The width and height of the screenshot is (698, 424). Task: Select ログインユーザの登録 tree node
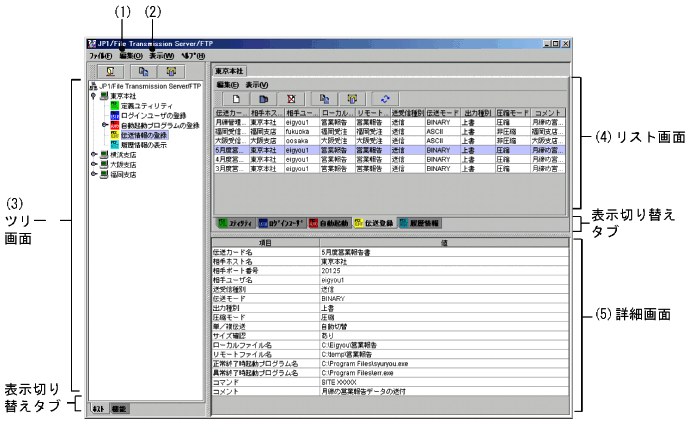click(x=152, y=115)
